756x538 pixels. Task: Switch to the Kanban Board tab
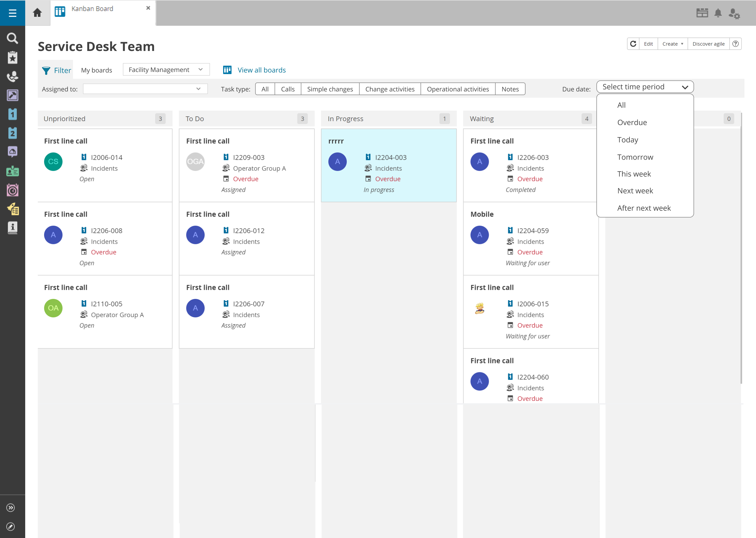click(x=92, y=9)
